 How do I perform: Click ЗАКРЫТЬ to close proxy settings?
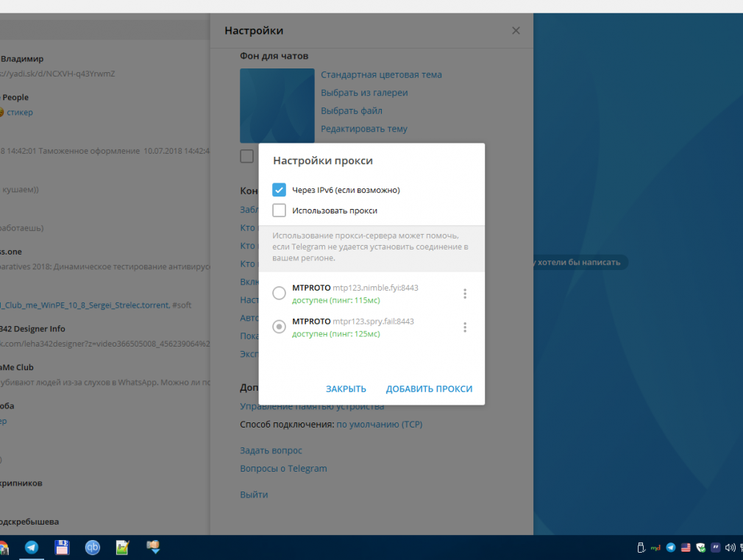(x=346, y=389)
